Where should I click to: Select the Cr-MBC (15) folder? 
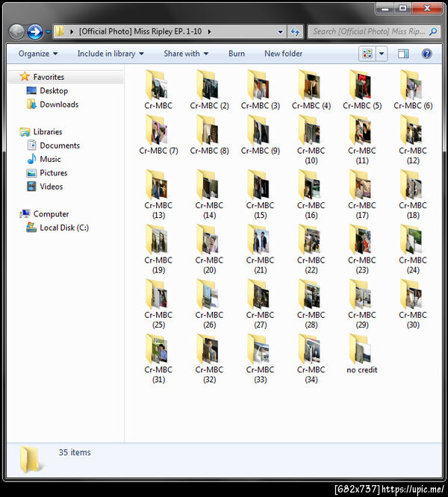(x=261, y=195)
